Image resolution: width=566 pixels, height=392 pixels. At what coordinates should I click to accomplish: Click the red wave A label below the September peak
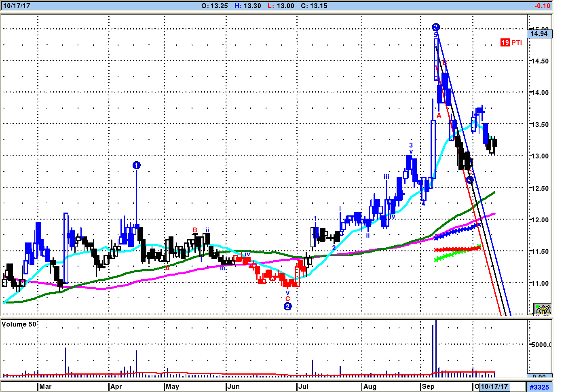point(439,115)
